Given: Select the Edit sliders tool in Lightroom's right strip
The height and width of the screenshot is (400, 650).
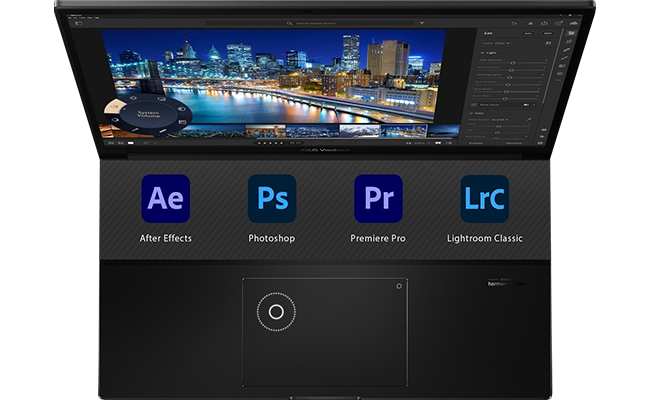Looking at the screenshot, I should click(x=571, y=33).
